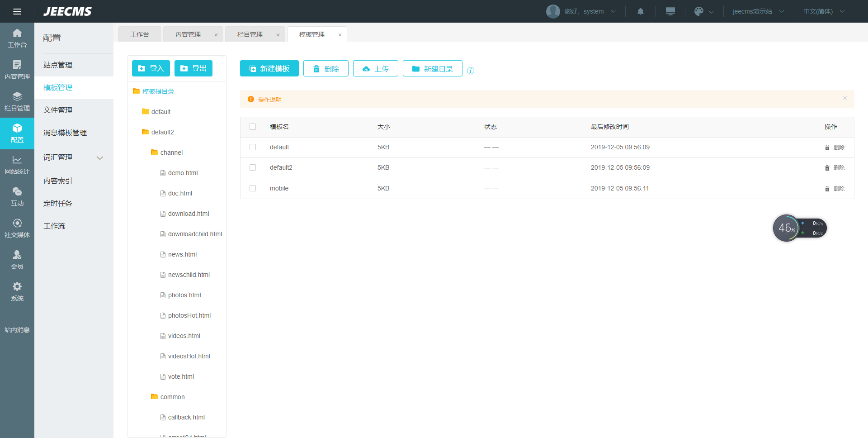Toggle the select-all checkbox in table header

pos(253,127)
